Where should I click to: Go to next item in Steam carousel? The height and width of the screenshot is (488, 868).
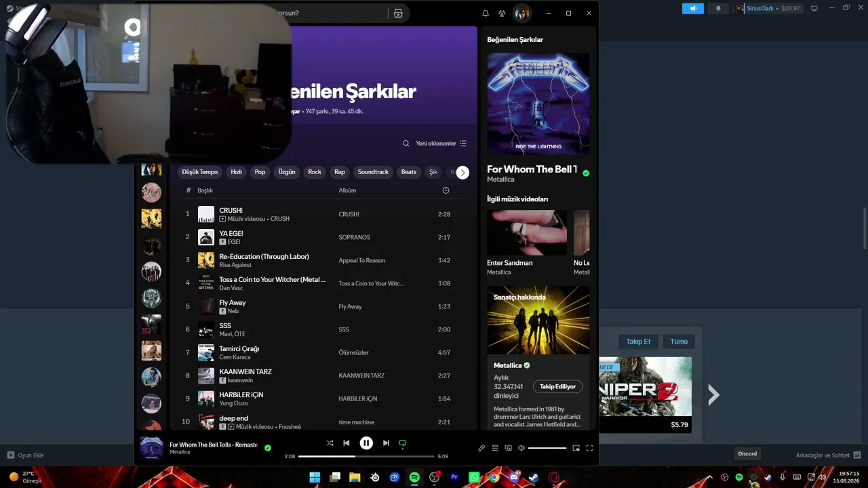coord(713,394)
